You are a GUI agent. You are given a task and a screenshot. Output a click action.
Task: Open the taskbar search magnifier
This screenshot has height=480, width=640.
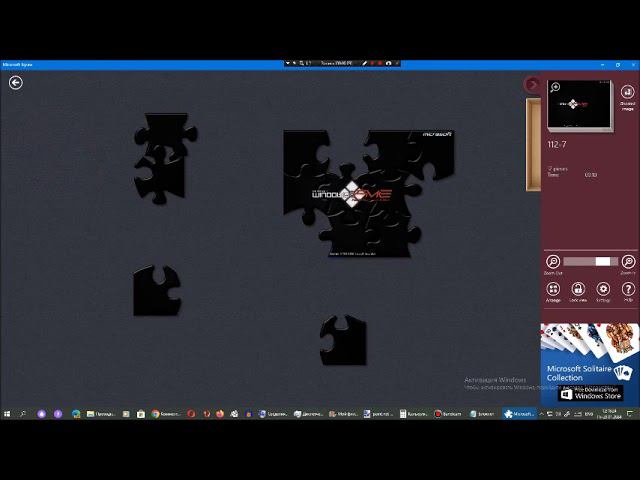(x=23, y=414)
